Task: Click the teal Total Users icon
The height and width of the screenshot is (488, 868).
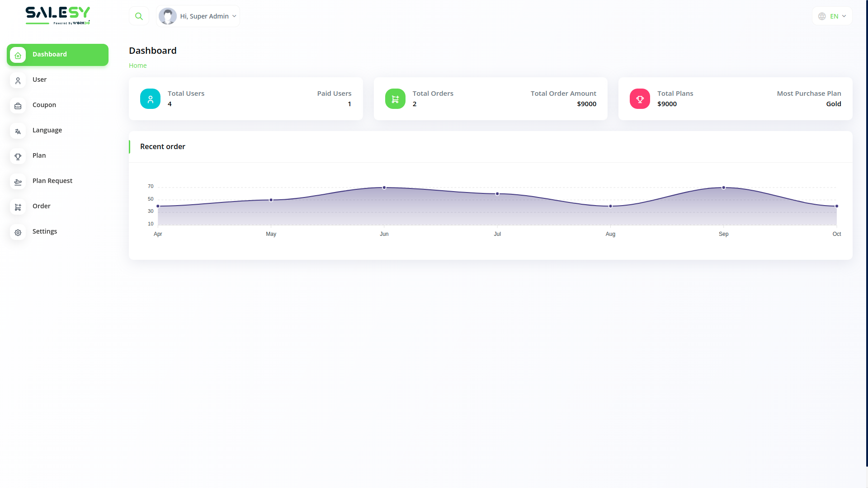Action: click(150, 99)
